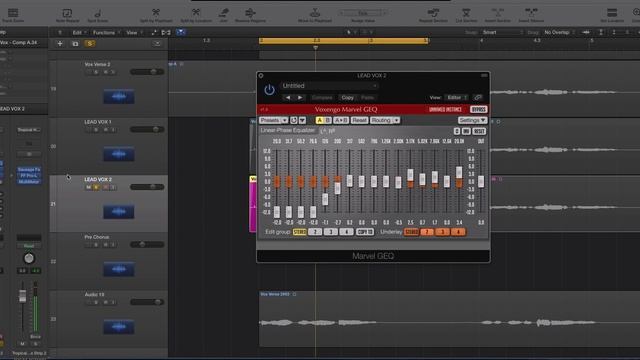This screenshot has height=360, width=640.
Task: Toggle the yellow global Solo S button
Action: (x=90, y=44)
